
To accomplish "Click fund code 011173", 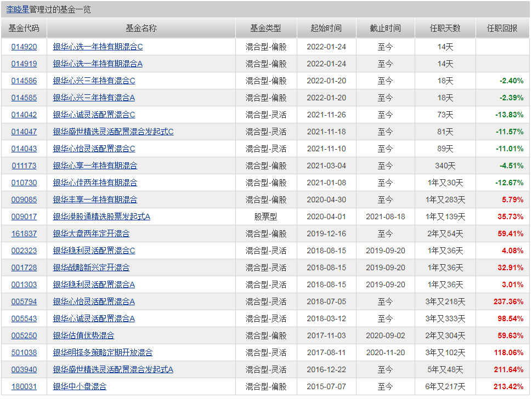I will (x=24, y=166).
